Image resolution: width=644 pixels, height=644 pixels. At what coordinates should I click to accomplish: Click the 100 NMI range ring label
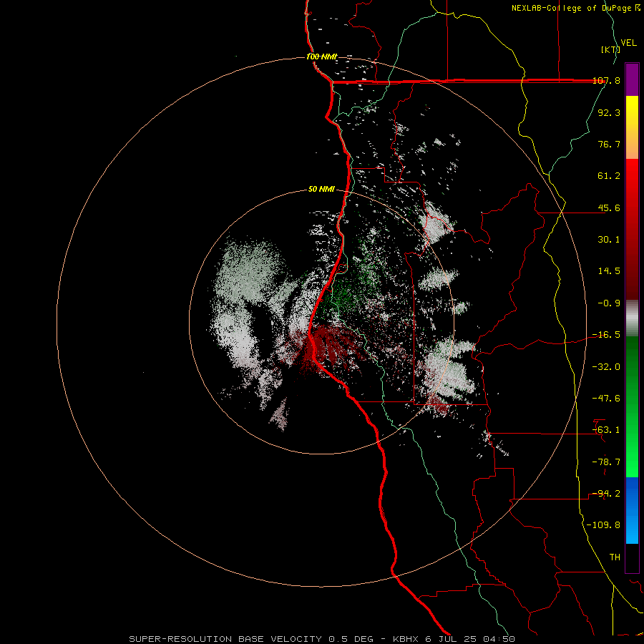[321, 57]
